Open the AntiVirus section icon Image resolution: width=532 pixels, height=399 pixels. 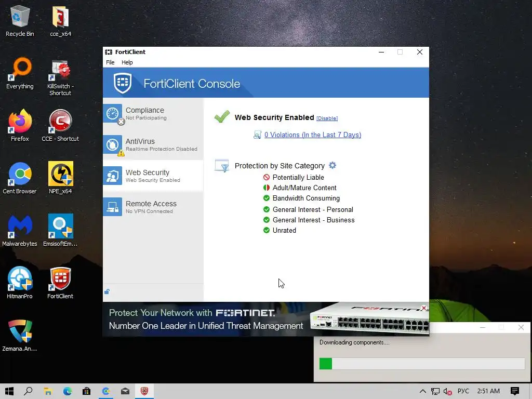coord(113,145)
